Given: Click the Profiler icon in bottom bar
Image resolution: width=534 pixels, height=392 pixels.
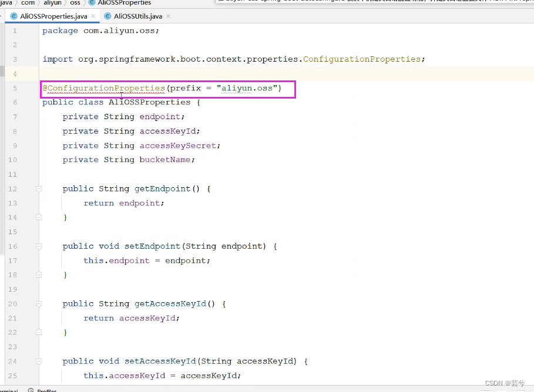Looking at the screenshot, I should pos(31,390).
